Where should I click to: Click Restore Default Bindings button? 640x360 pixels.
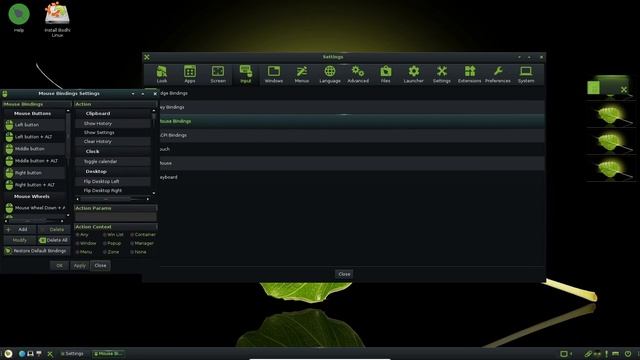37,251
